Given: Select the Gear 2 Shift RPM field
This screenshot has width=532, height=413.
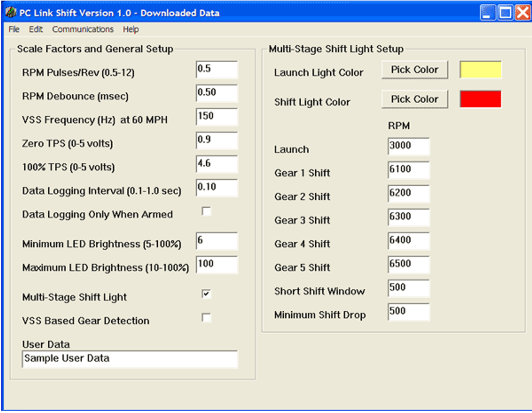Looking at the screenshot, I should click(408, 194).
